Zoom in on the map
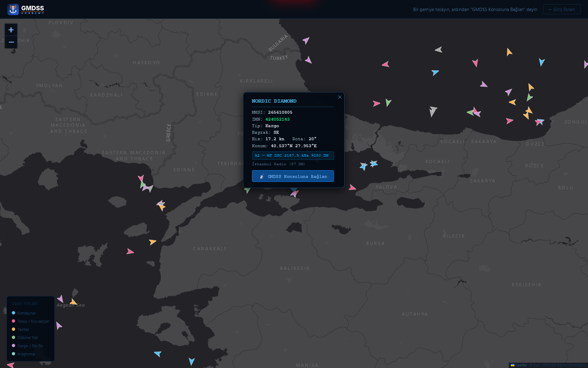Image resolution: width=588 pixels, height=368 pixels. point(11,30)
